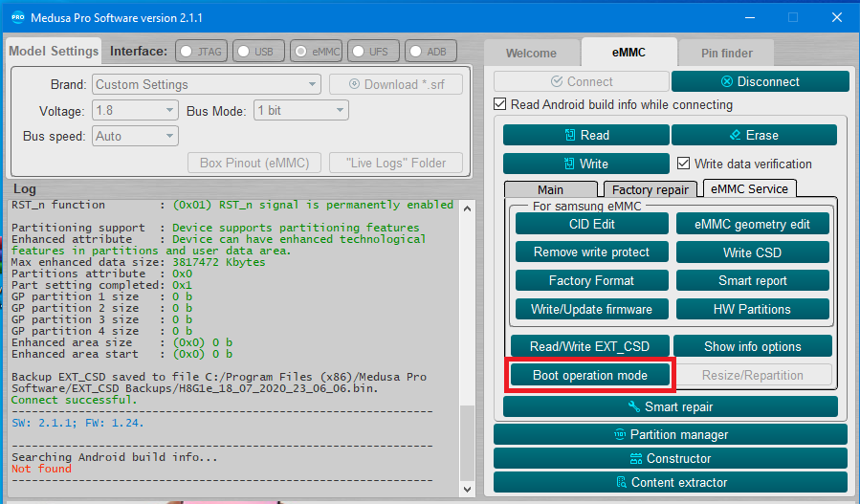Viewport: 860px width, 504px height.
Task: Click 'GP partition 1 size' log line
Action: tap(101, 296)
